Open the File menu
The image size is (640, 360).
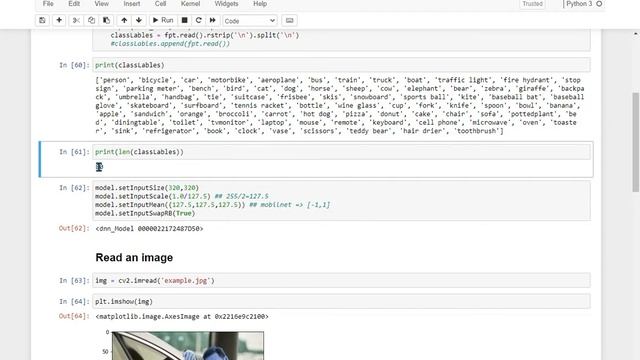[x=48, y=4]
